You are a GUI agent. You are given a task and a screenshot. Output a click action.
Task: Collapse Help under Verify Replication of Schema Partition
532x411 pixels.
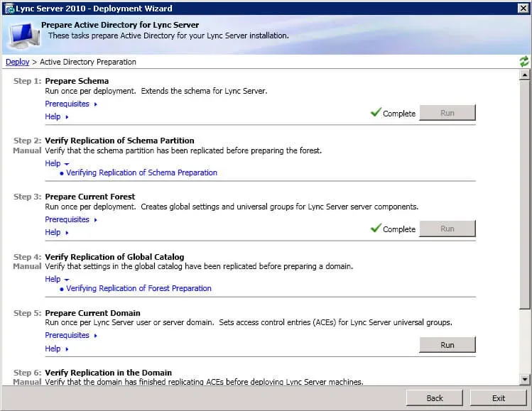pos(57,163)
